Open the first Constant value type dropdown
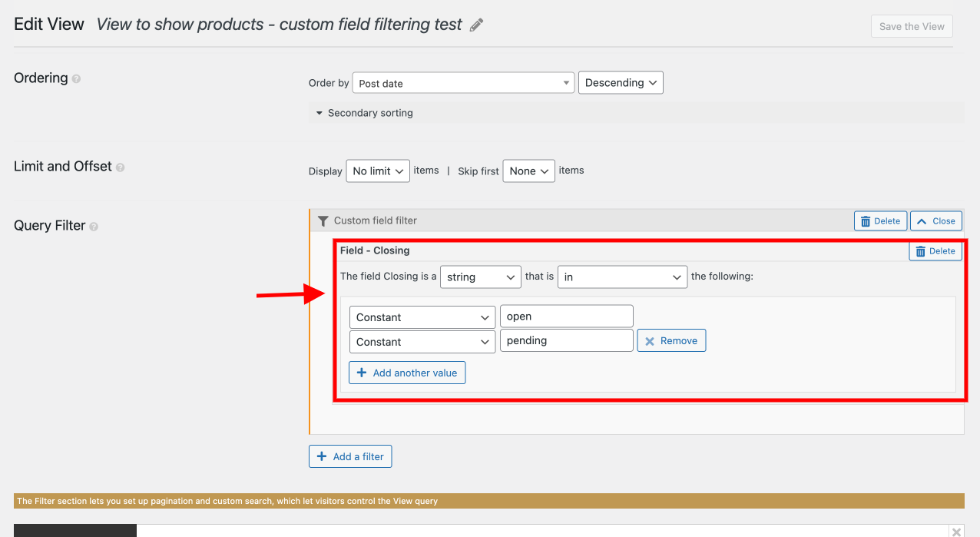The width and height of the screenshot is (980, 537). pyautogui.click(x=422, y=317)
